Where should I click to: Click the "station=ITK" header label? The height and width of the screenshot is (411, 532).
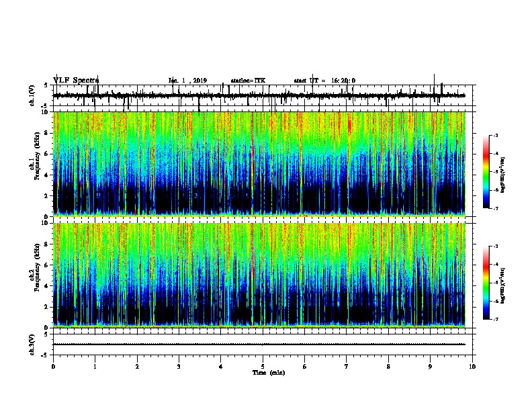click(x=248, y=81)
